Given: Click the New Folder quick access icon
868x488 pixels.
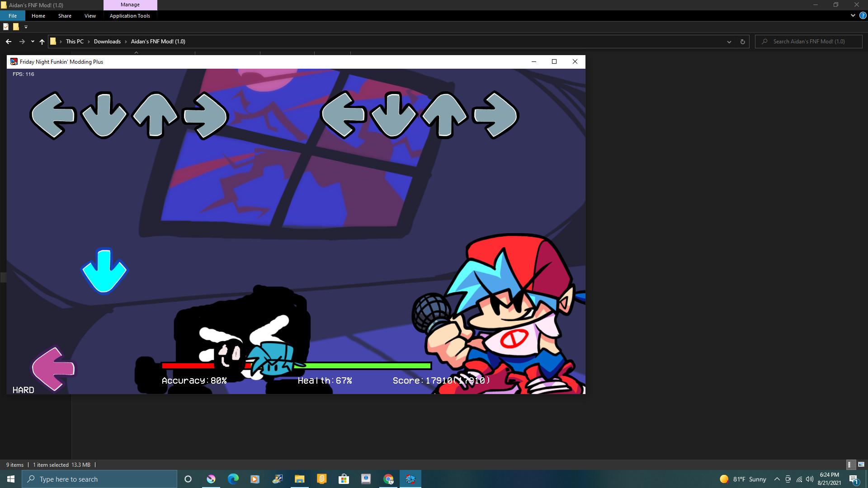Looking at the screenshot, I should click(x=16, y=27).
